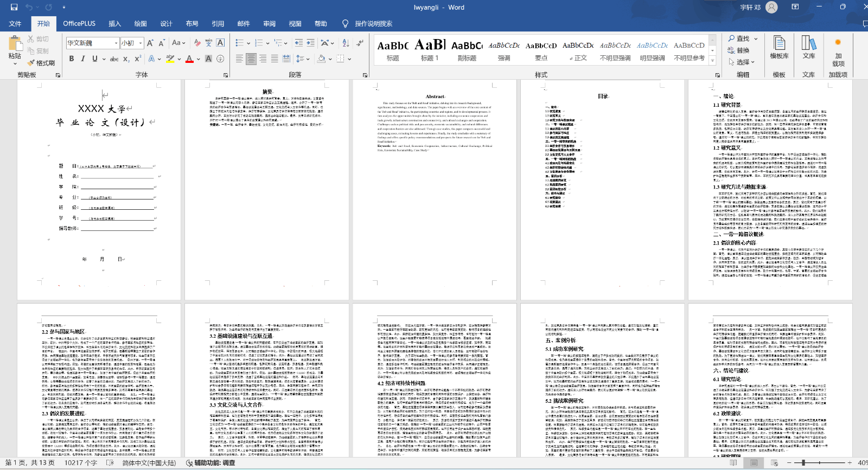
Task: Click the word count 10217 个字
Action: point(80,463)
